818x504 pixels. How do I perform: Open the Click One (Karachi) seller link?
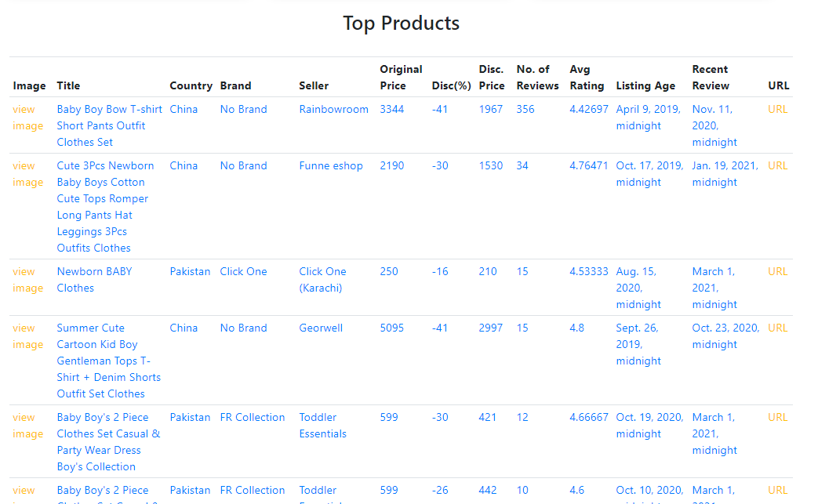point(322,279)
